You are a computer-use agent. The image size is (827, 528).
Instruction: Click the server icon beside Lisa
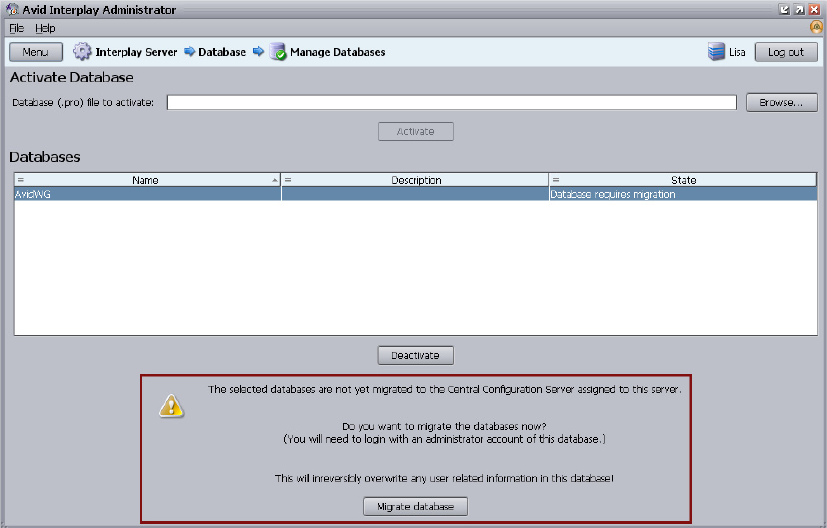click(x=716, y=52)
